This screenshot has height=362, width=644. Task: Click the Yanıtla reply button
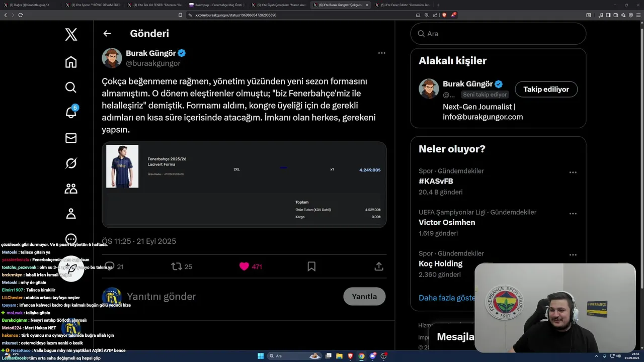pos(364,296)
